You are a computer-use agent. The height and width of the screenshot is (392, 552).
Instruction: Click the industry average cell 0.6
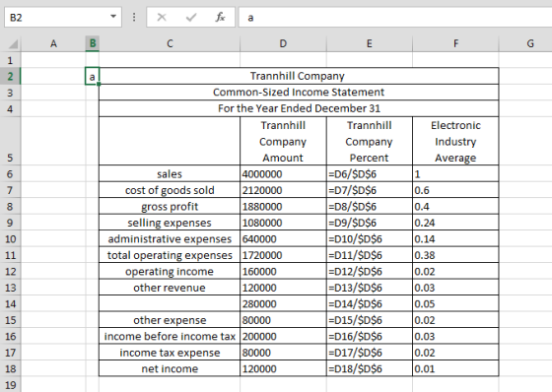click(x=455, y=190)
